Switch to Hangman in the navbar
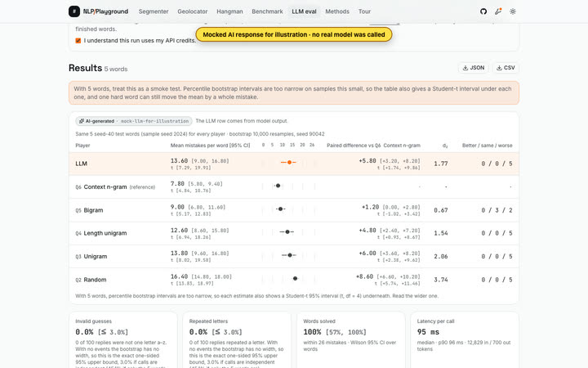Screen dimensions: 588x368 [229, 11]
